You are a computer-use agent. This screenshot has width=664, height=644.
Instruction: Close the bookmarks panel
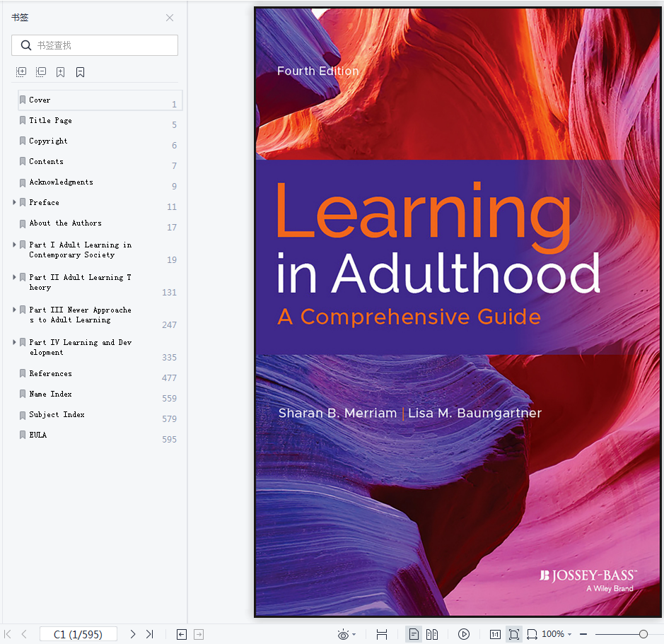point(170,18)
